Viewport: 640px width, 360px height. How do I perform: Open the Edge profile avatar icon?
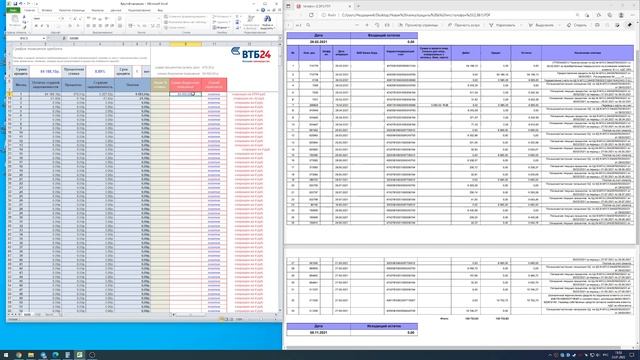click(x=621, y=15)
